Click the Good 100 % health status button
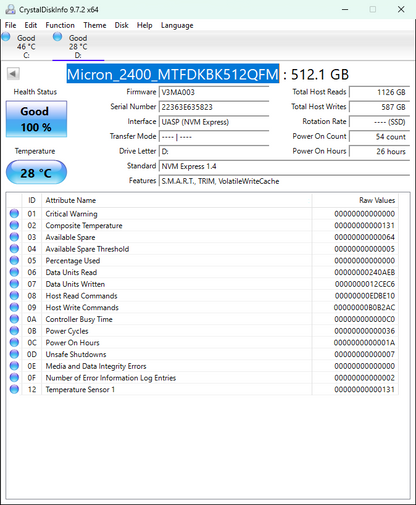Screen dimensions: 416x505 tap(36, 119)
